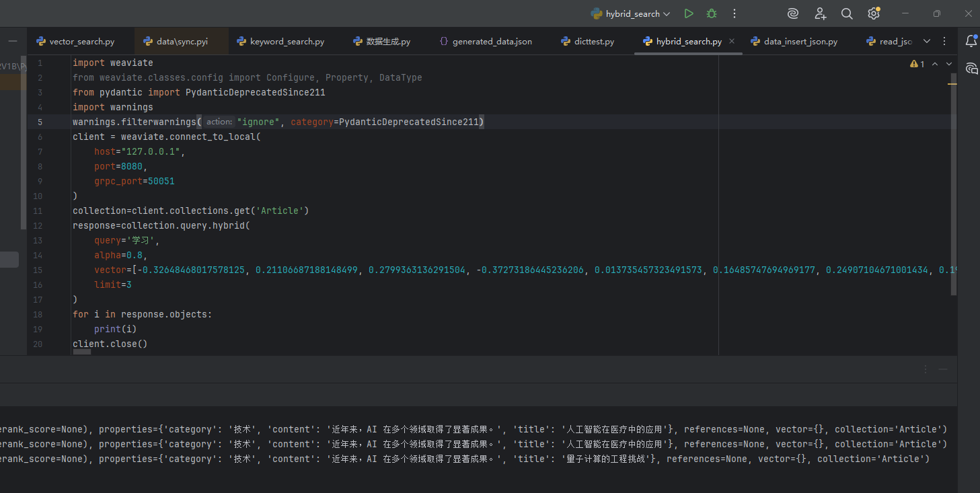Open the Notifications bell
980x493 pixels.
coord(971,40)
